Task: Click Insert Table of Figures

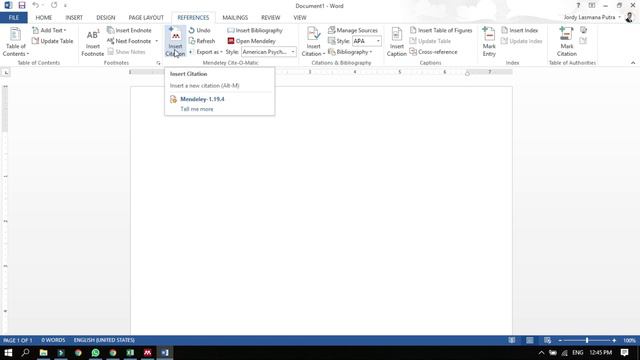Action: 441,30
